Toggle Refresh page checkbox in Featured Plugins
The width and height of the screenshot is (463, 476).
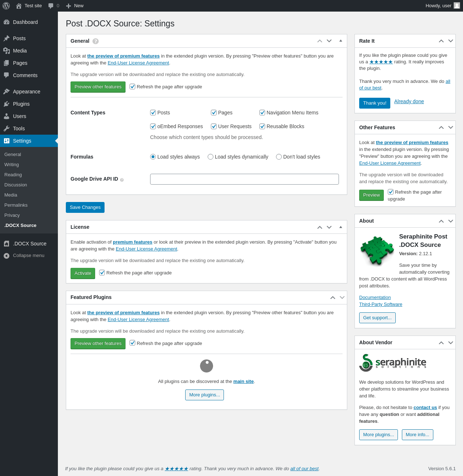click(x=132, y=343)
